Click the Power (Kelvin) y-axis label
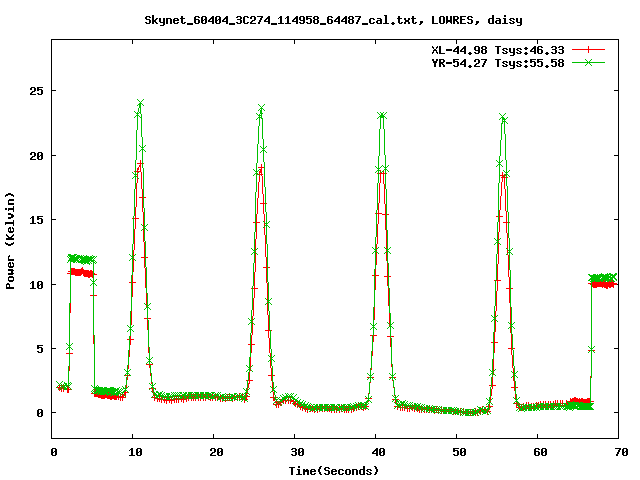Image resolution: width=640 pixels, height=480 pixels. pyautogui.click(x=10, y=241)
